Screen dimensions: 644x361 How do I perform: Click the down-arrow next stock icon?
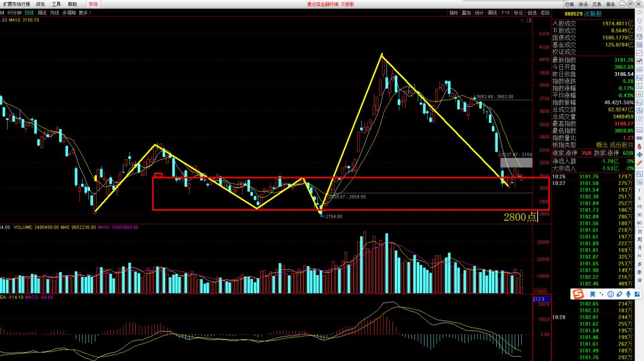pyautogui.click(x=639, y=29)
